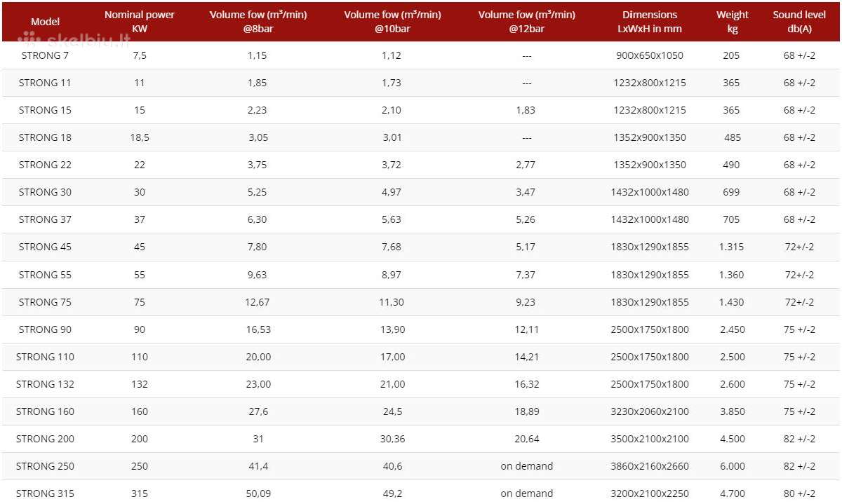Image resolution: width=842 pixels, height=504 pixels.
Task: Click the Dimensions LxWxH header
Action: click(650, 22)
